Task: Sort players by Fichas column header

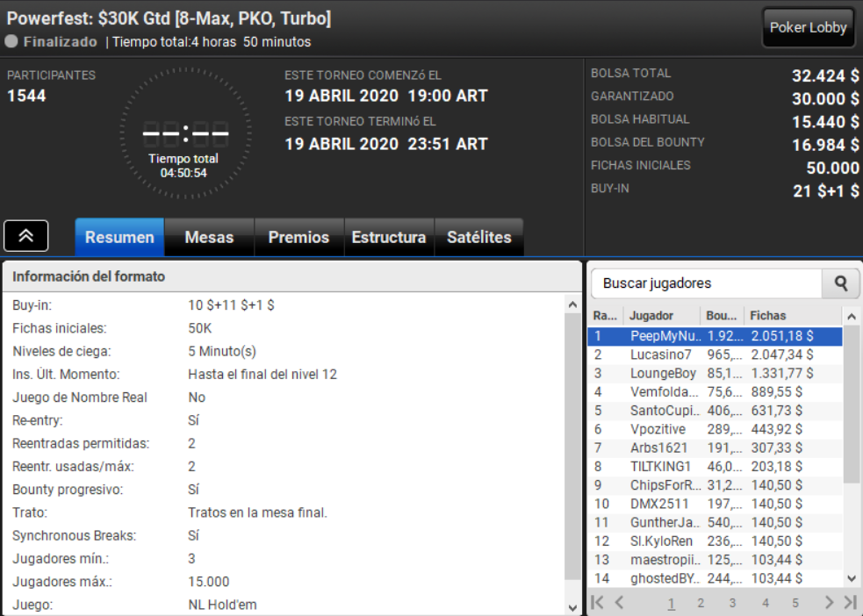Action: tap(793, 316)
